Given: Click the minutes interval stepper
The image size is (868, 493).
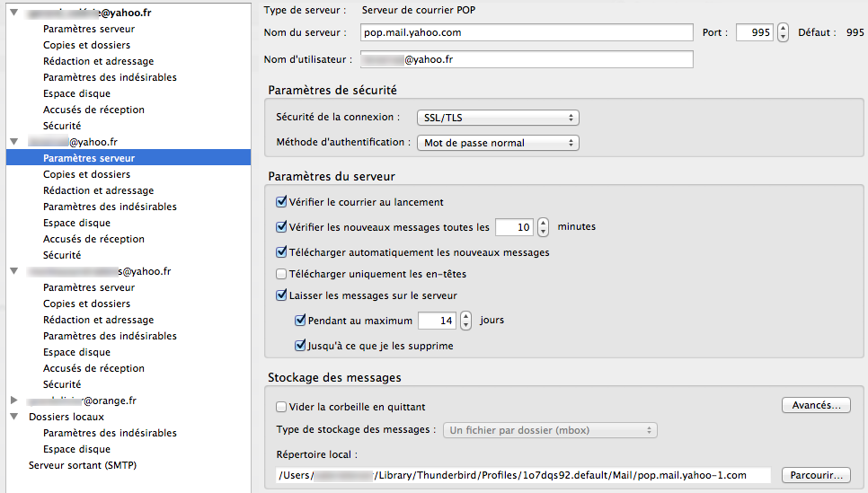Looking at the screenshot, I should [x=543, y=227].
